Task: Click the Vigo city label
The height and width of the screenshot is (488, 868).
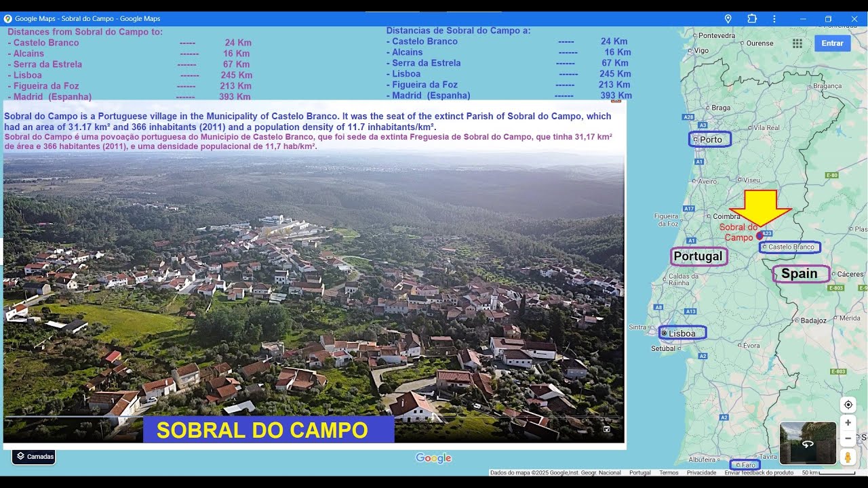Action: coord(701,50)
